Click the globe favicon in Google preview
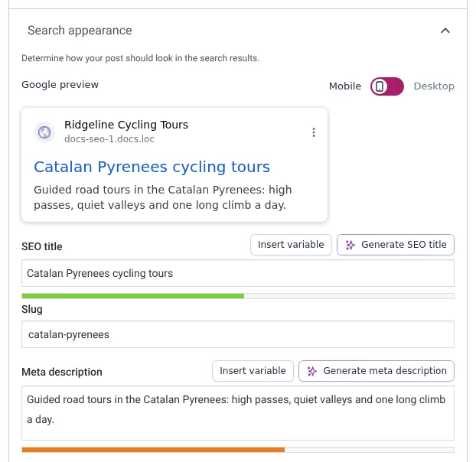The height and width of the screenshot is (462, 476). [x=44, y=132]
